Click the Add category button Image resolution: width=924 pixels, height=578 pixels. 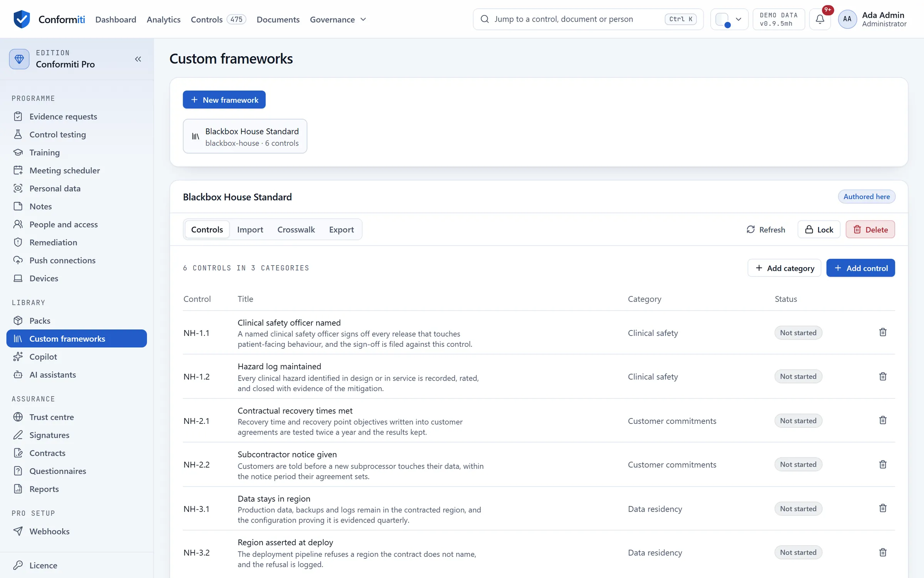coord(784,268)
